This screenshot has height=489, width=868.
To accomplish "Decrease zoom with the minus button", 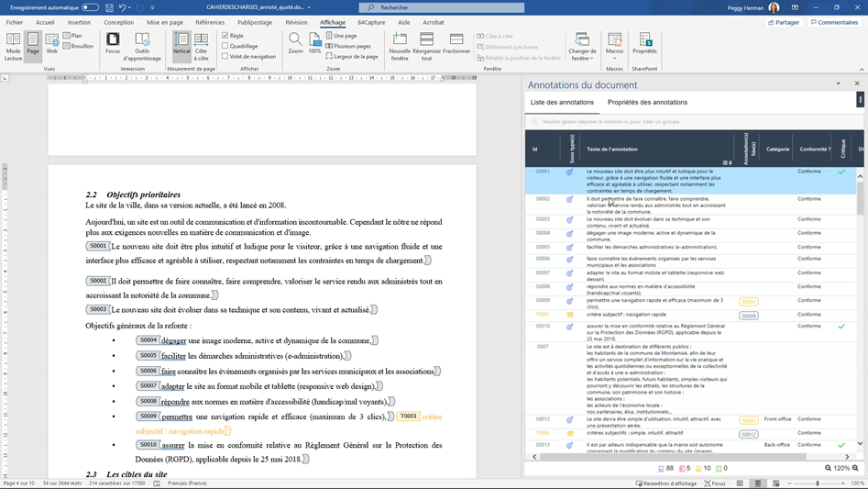I will click(789, 483).
